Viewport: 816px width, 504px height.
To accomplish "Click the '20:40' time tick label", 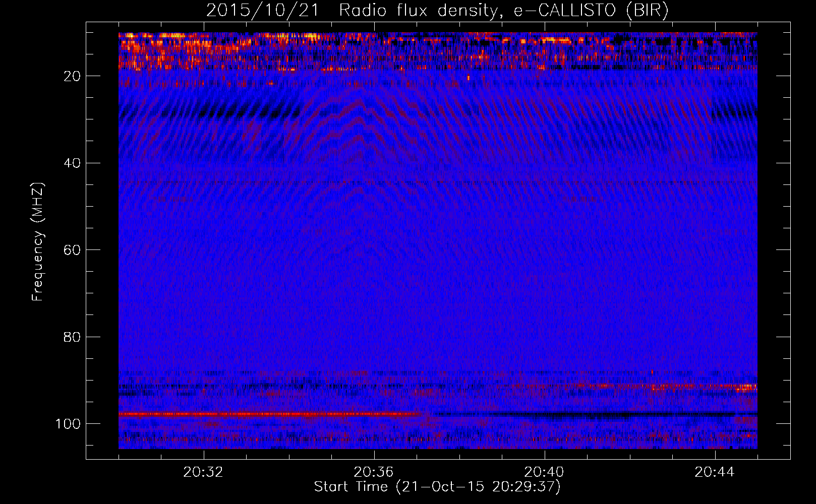I will click(x=544, y=472).
